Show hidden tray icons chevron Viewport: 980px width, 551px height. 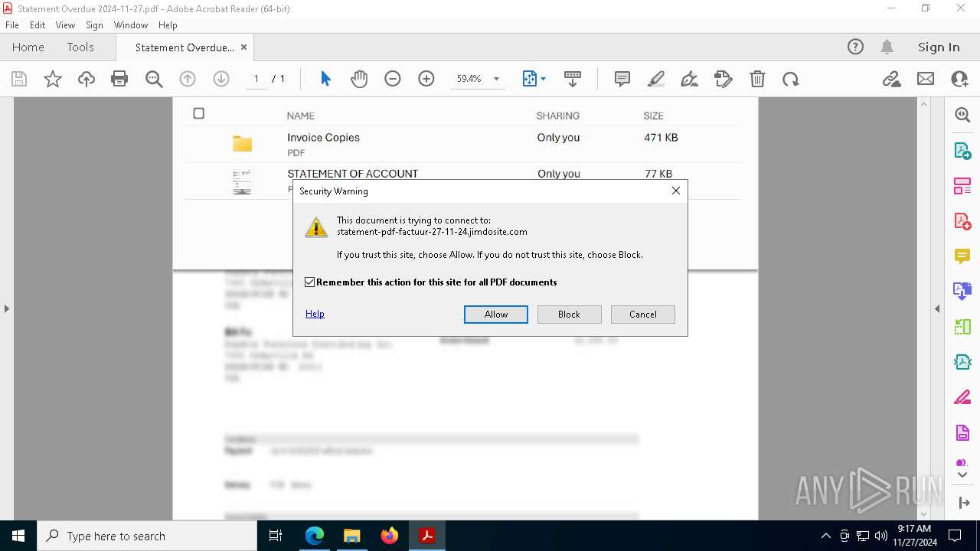click(825, 536)
